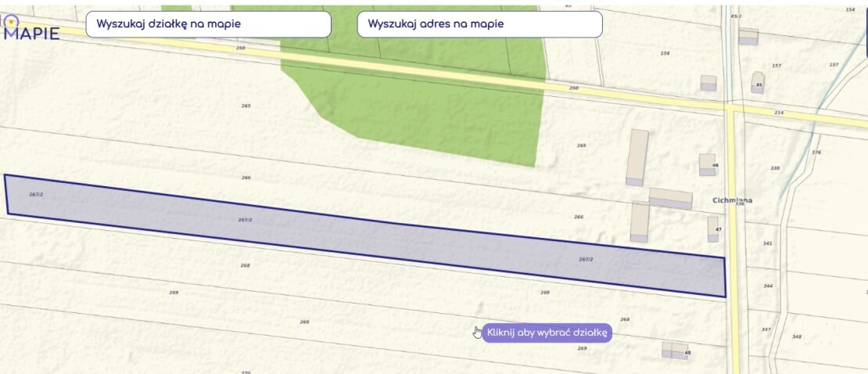This screenshot has height=374, width=868.
Task: Select parcel 341 on the map
Action: pos(767,243)
